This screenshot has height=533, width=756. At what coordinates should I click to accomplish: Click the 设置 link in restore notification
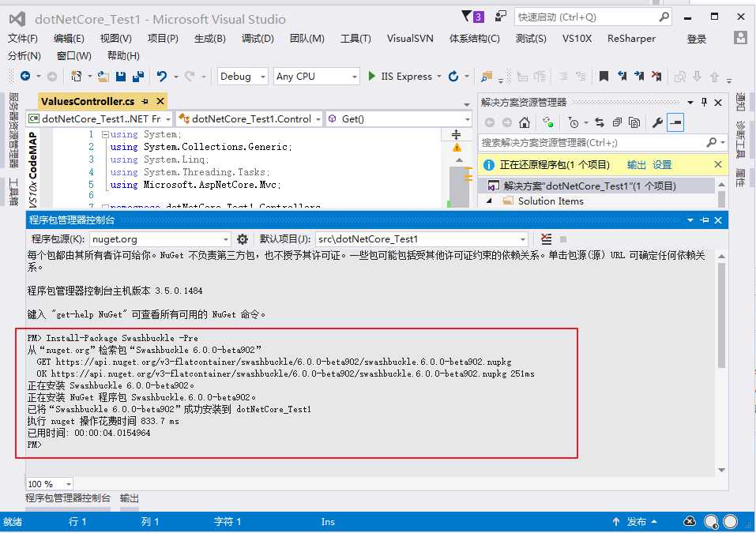point(662,165)
